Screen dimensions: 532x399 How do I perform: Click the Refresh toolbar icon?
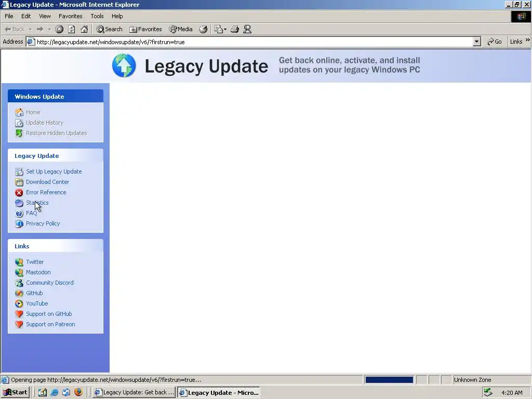[72, 29]
